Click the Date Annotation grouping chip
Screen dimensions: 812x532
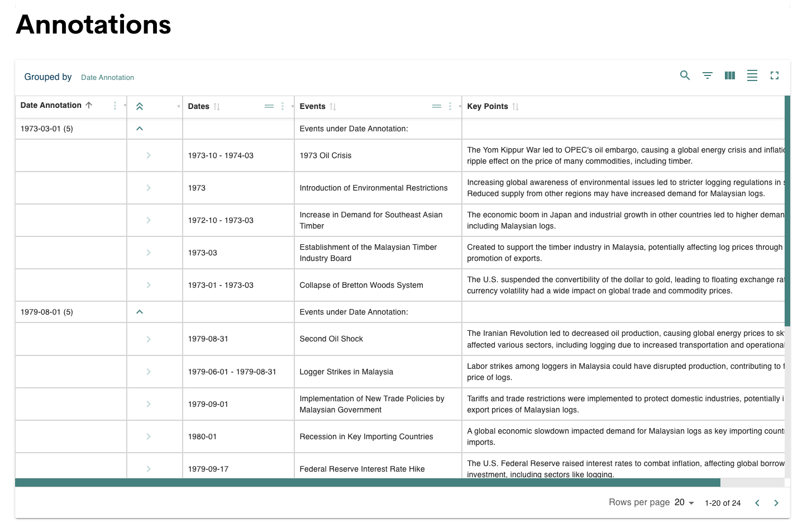108,78
